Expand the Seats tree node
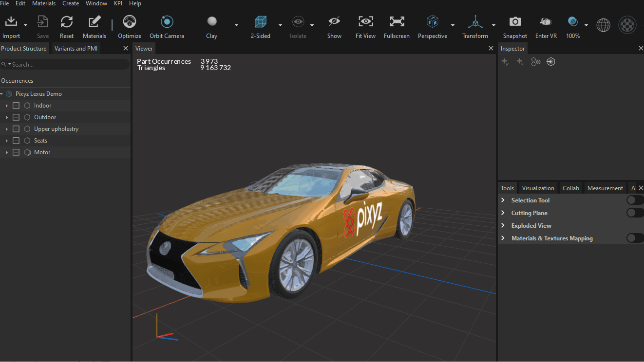Screen dimensions: 644x362 [7, 141]
